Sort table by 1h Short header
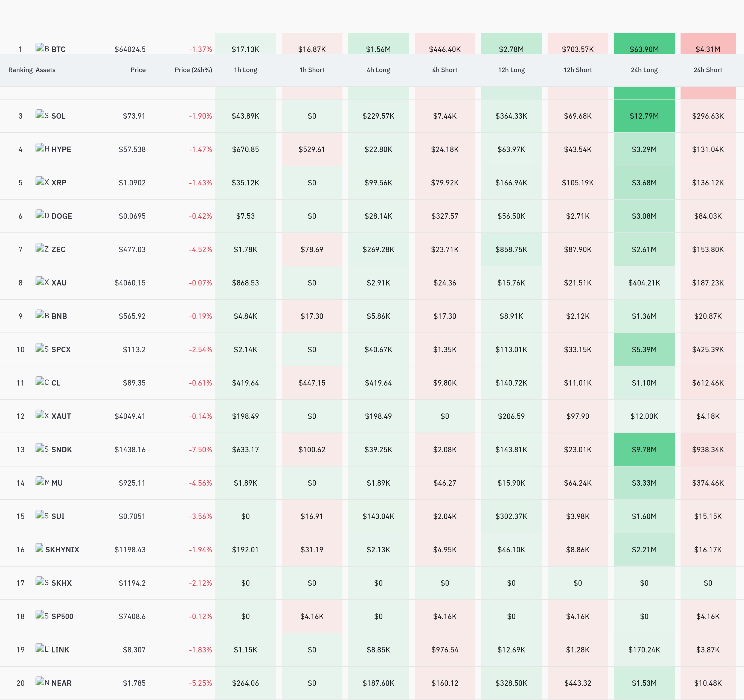744x700 pixels. tap(312, 70)
